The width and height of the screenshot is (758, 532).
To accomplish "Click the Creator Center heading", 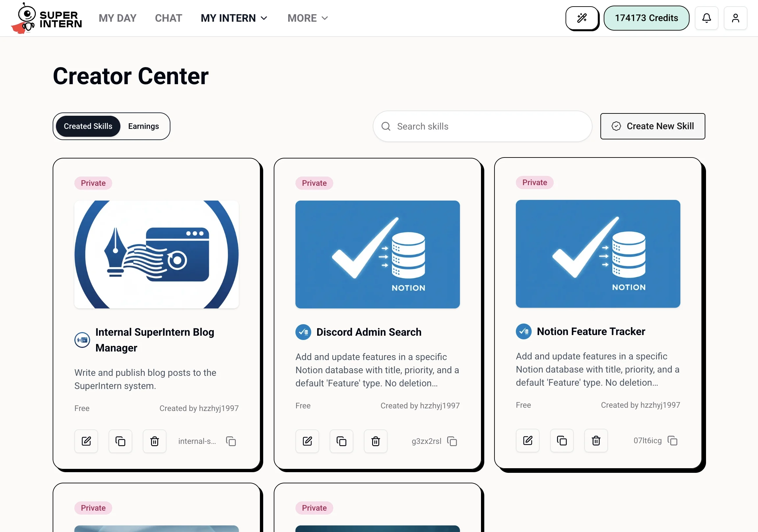I will 131,76.
